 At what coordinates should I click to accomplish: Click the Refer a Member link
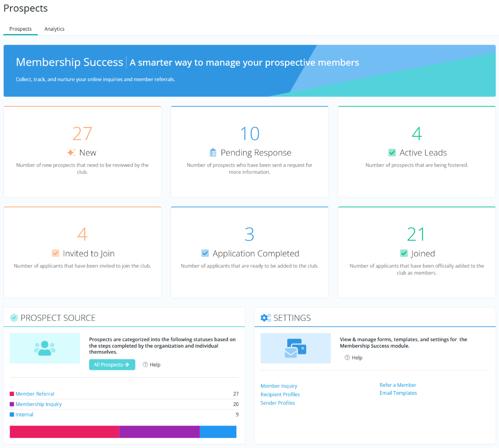coord(398,385)
